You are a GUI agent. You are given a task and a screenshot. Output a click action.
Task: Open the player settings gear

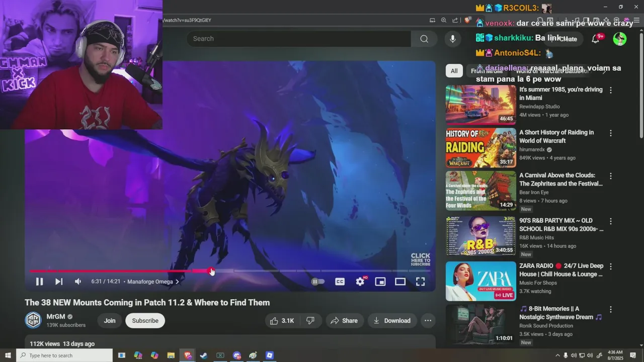pos(360,282)
